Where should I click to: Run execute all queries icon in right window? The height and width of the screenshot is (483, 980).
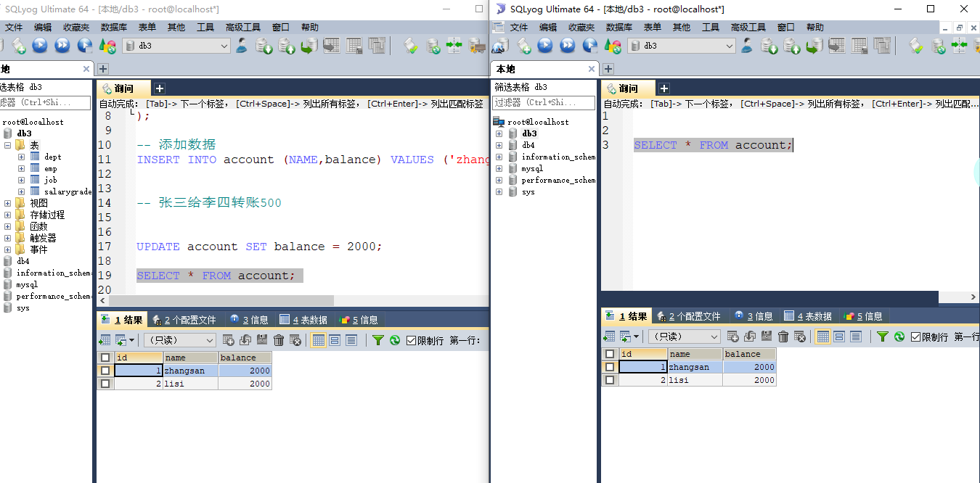coord(568,46)
